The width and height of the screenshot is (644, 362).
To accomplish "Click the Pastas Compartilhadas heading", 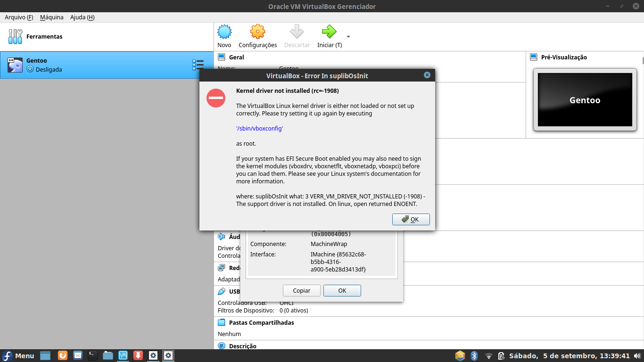I will click(x=261, y=323).
